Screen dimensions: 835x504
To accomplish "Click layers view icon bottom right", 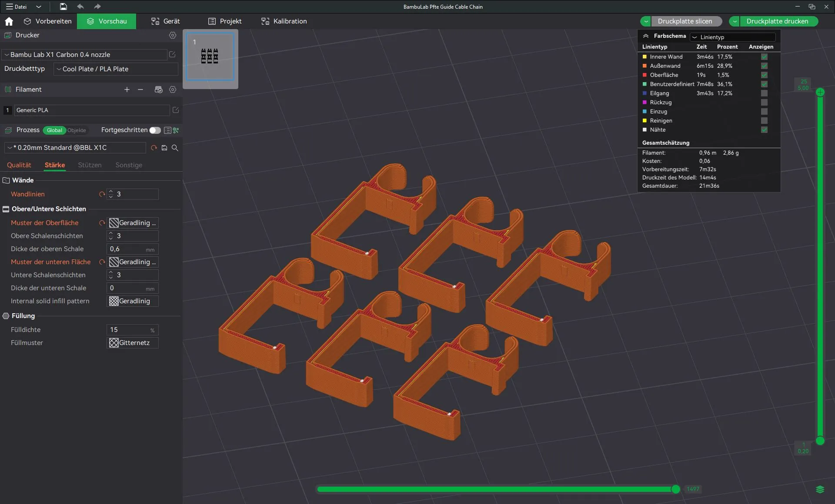I will point(820,489).
